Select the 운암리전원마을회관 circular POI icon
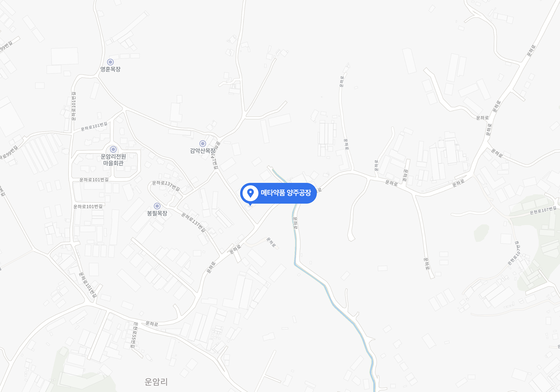 click(113, 149)
